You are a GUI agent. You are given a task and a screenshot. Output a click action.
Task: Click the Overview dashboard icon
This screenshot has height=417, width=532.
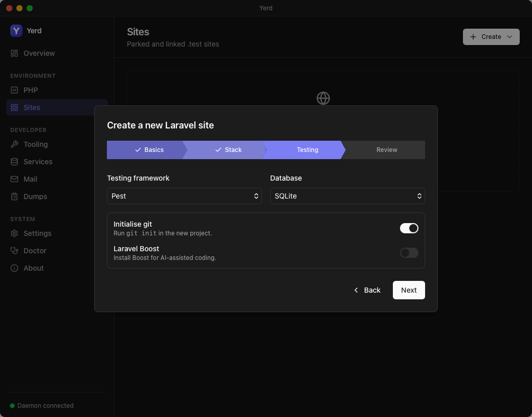[x=14, y=53]
